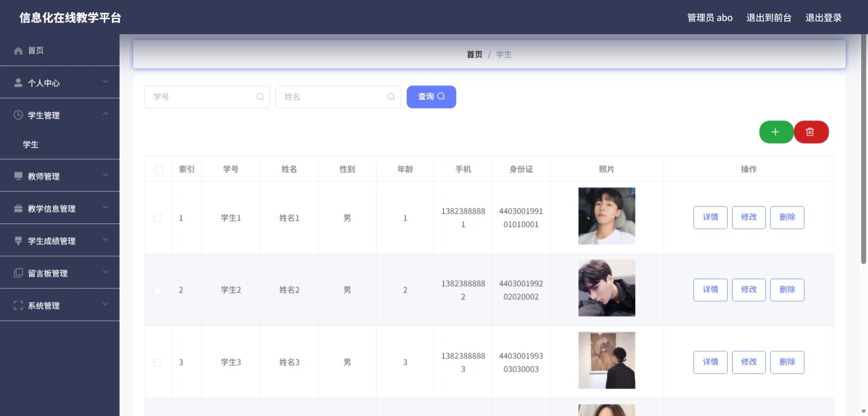Open 首页 in the sidebar menu
The height and width of the screenshot is (416, 868).
coord(60,50)
